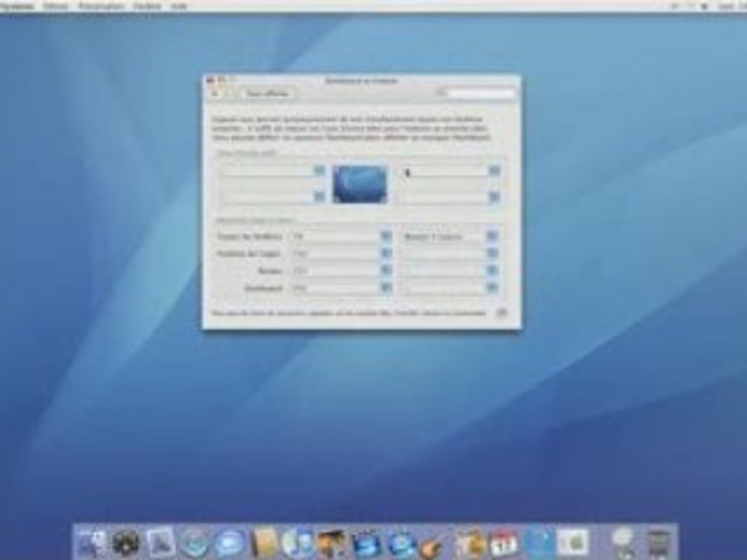Open top-right screen corner action dropdown
This screenshot has height=560, width=747.
tap(448, 170)
